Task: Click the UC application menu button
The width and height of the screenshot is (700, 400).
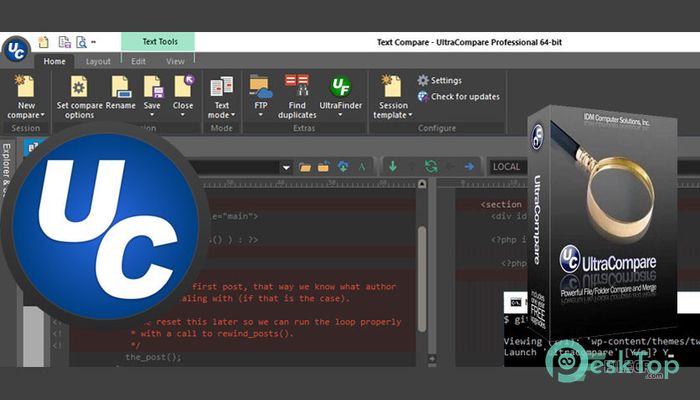Action: [x=16, y=50]
